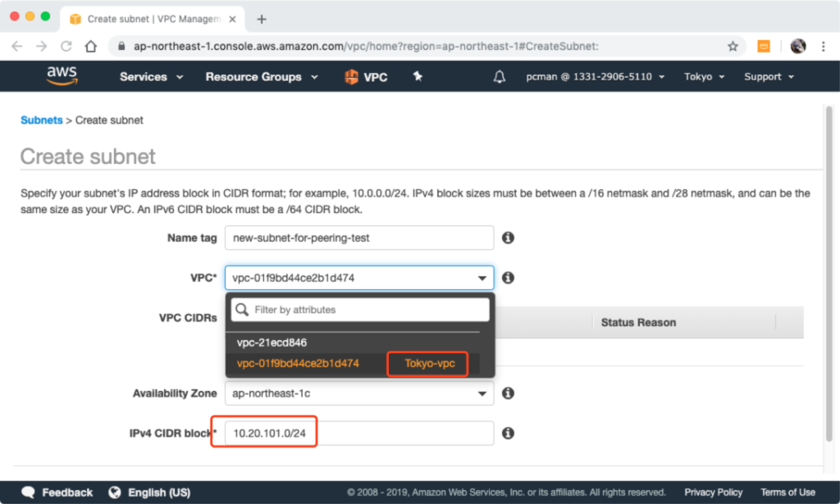Expand the Resource Groups menu
This screenshot has width=840, height=504.
click(x=262, y=76)
